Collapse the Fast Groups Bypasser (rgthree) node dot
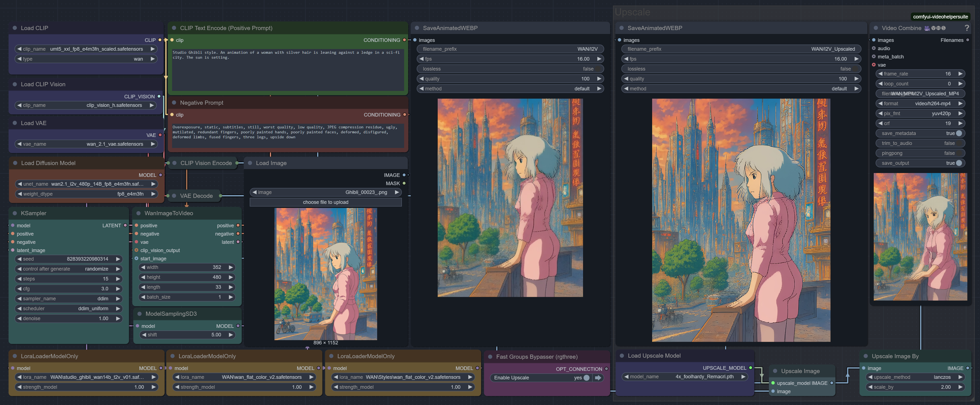Image resolution: width=980 pixels, height=405 pixels. point(490,357)
